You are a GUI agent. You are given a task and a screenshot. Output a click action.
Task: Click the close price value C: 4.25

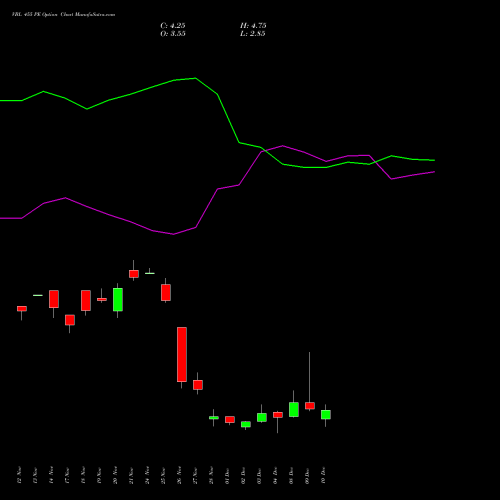point(173,26)
